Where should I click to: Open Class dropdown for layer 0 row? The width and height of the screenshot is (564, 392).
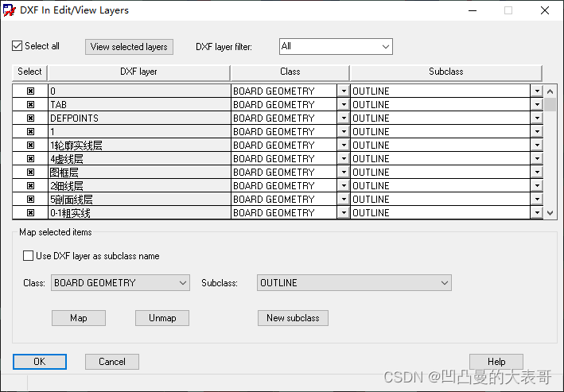[344, 91]
